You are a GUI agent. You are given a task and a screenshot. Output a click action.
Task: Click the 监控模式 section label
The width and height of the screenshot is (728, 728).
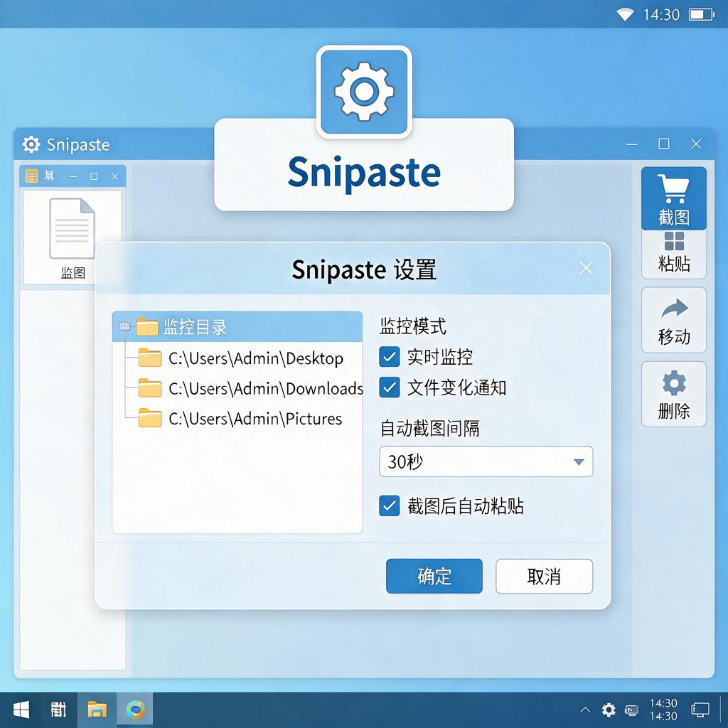tap(413, 326)
